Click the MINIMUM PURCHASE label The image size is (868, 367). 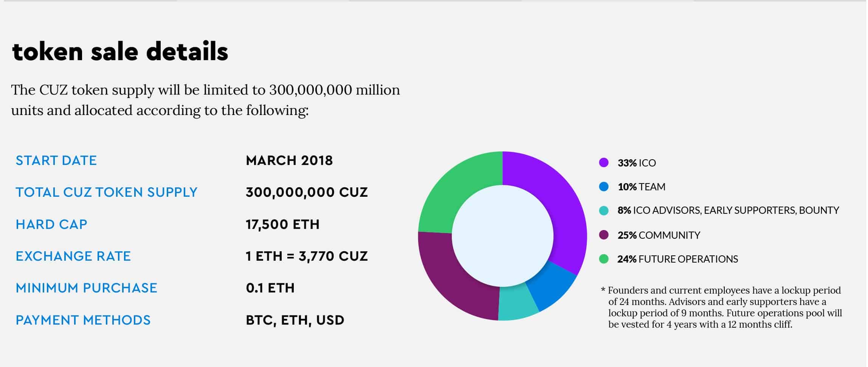coord(86,288)
